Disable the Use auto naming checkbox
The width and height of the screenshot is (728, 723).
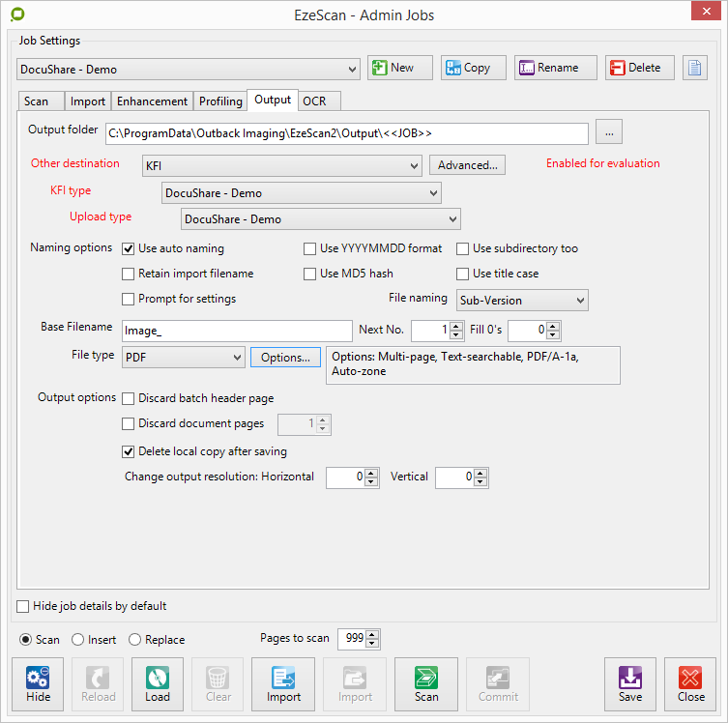129,248
